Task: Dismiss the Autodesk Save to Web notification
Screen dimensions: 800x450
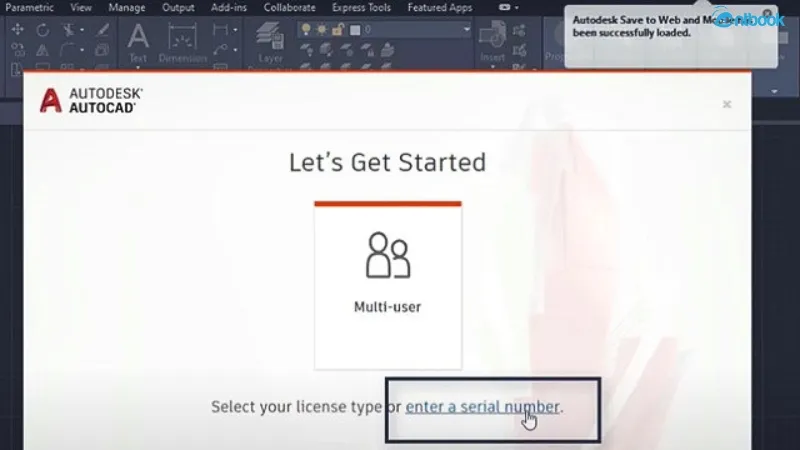Action: 768,13
